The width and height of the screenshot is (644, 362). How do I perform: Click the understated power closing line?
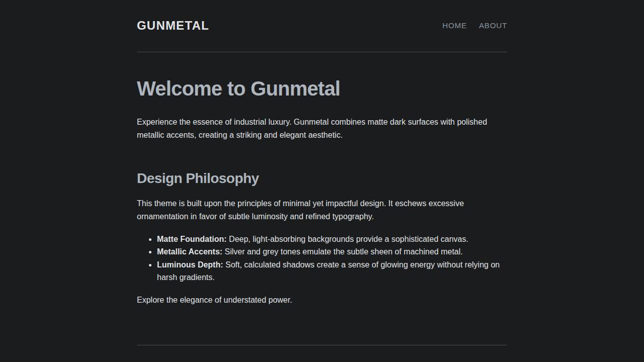(214, 300)
